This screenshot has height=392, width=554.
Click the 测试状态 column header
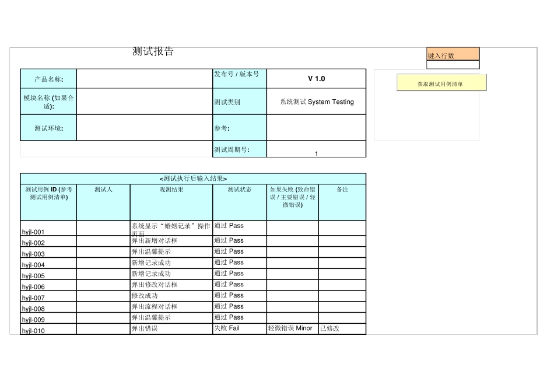(x=240, y=202)
